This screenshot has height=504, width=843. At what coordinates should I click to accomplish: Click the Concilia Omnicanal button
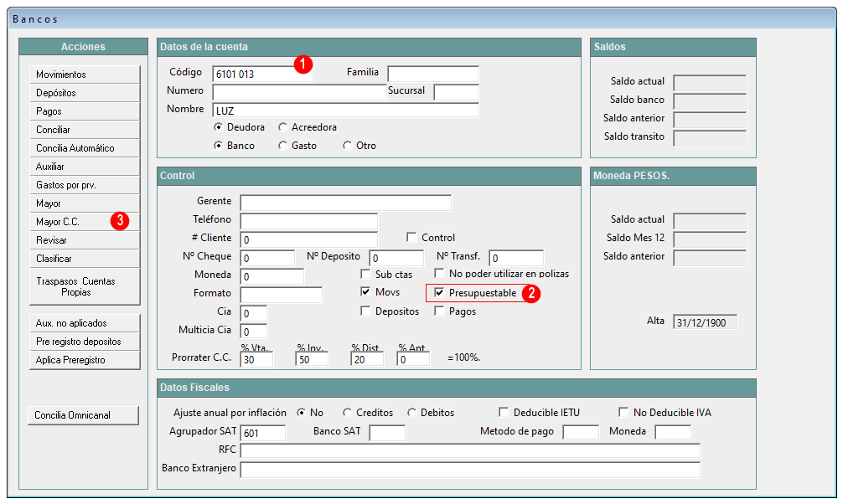pos(83,414)
